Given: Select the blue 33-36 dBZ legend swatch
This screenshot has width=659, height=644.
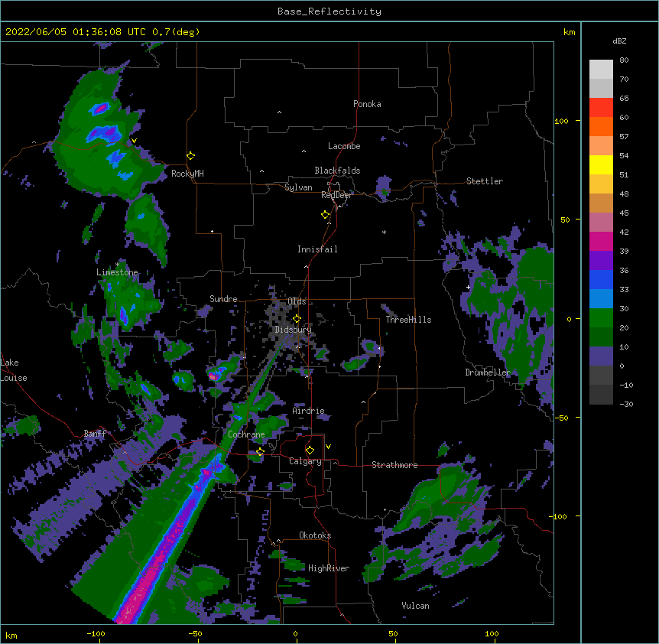Looking at the screenshot, I should [601, 279].
